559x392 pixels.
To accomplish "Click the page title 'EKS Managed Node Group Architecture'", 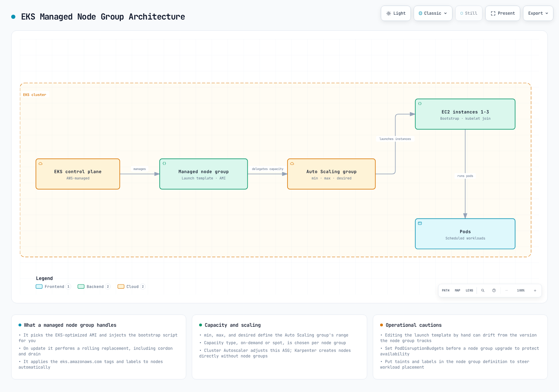I will point(103,17).
